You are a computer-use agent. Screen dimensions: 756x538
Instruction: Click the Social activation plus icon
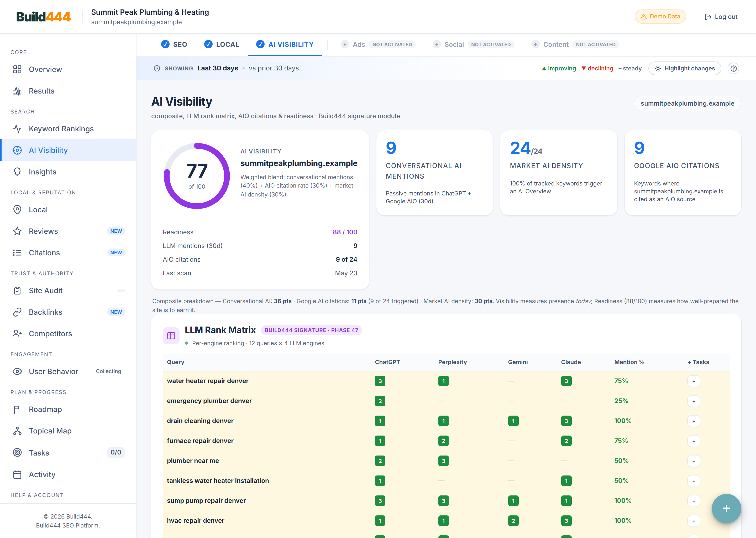[x=437, y=44]
